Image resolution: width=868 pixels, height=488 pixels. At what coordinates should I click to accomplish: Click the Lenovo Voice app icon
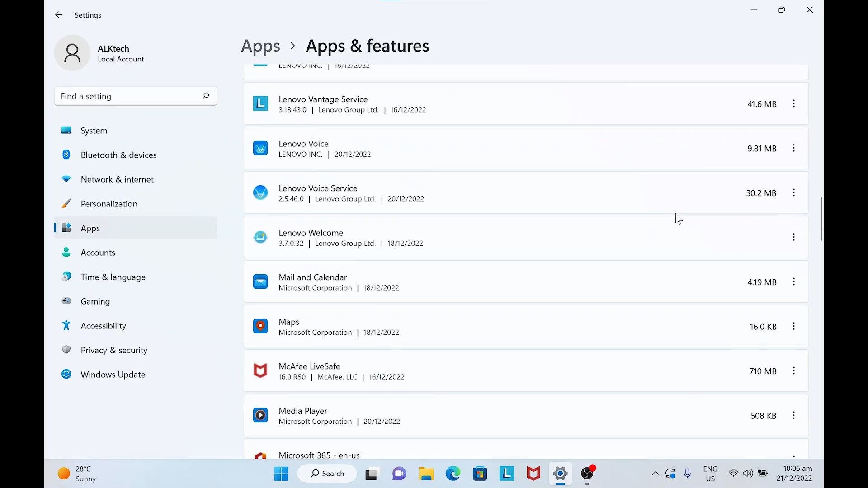click(x=260, y=148)
